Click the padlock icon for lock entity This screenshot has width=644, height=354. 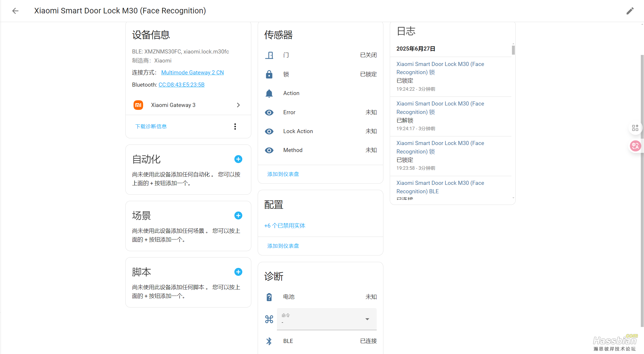[x=269, y=74]
